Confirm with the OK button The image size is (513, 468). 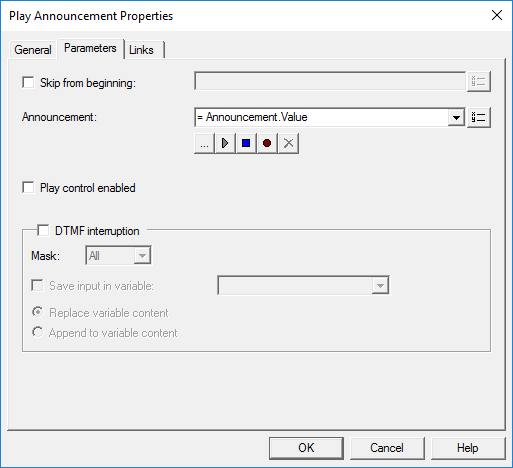click(x=306, y=448)
